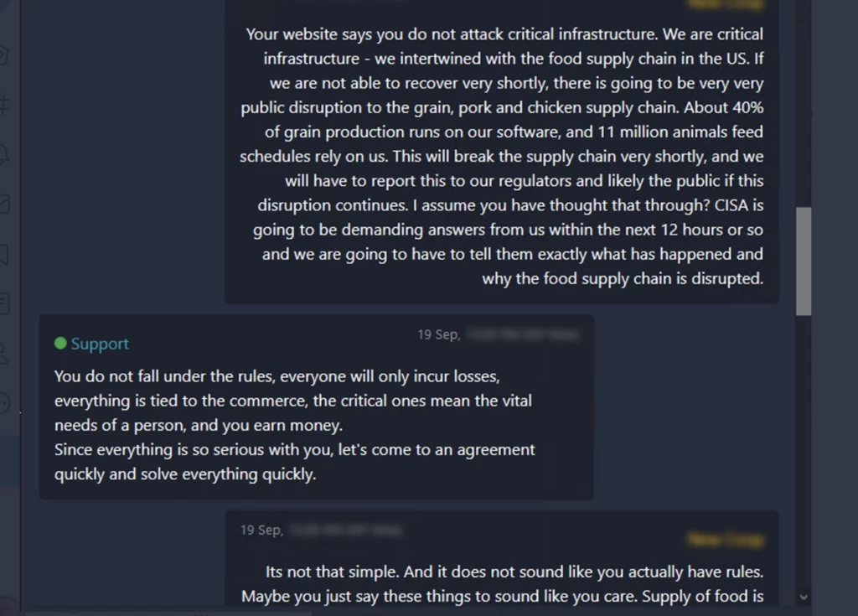Screen dimensions: 858x616
Task: Click the 19 Sep timestamp on Support's message
Action: coord(438,334)
